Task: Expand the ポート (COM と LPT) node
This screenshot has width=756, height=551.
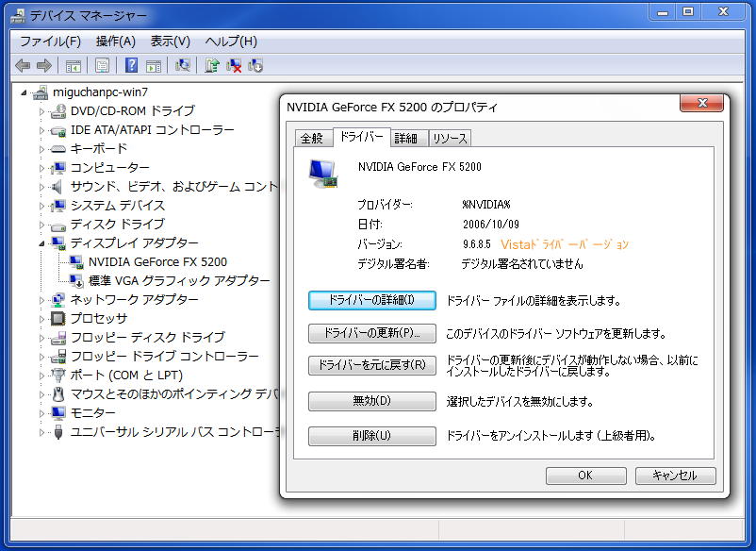Action: (41, 376)
